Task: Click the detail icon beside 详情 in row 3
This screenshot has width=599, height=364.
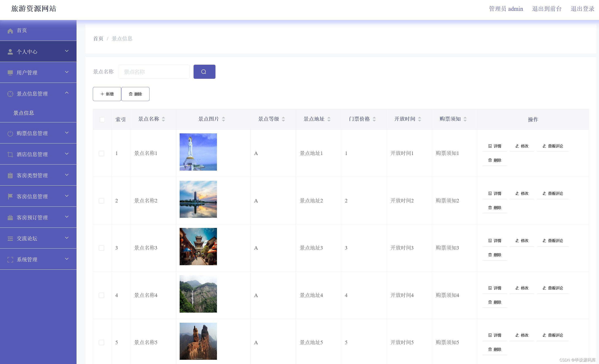Action: [490, 241]
